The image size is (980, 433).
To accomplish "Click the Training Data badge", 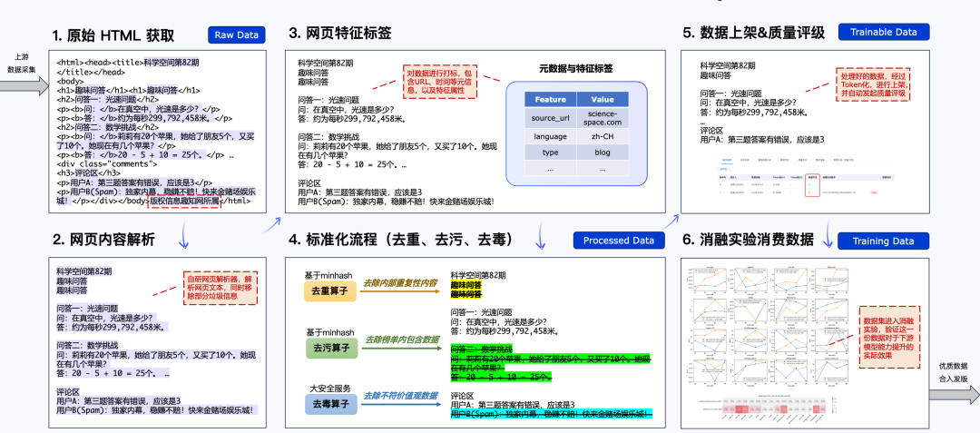I will (883, 241).
